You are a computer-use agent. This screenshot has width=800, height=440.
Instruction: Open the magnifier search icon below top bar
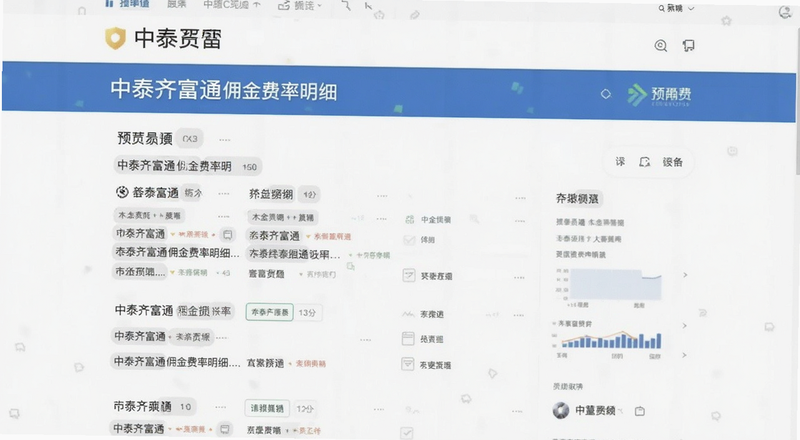[661, 45]
